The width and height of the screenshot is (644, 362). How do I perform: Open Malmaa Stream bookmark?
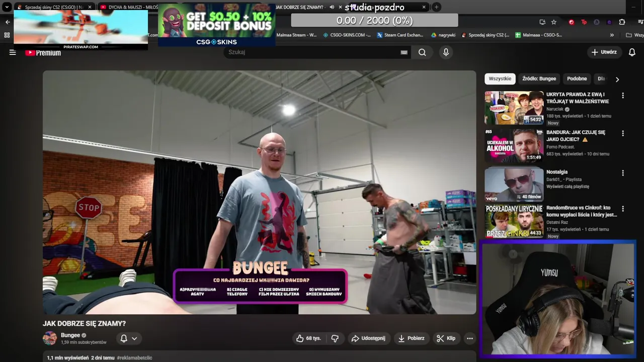tap(296, 35)
